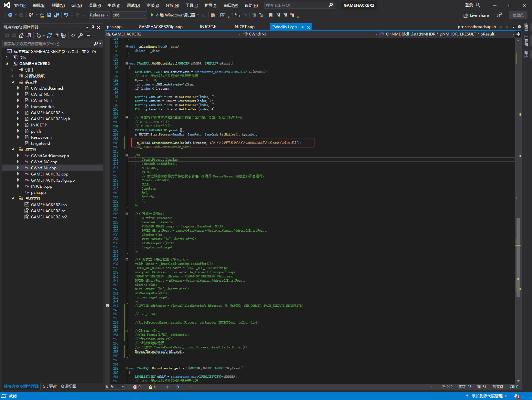The width and height of the screenshot is (532, 400).
Task: Open the Release configuration dropdown
Action: tap(99, 15)
